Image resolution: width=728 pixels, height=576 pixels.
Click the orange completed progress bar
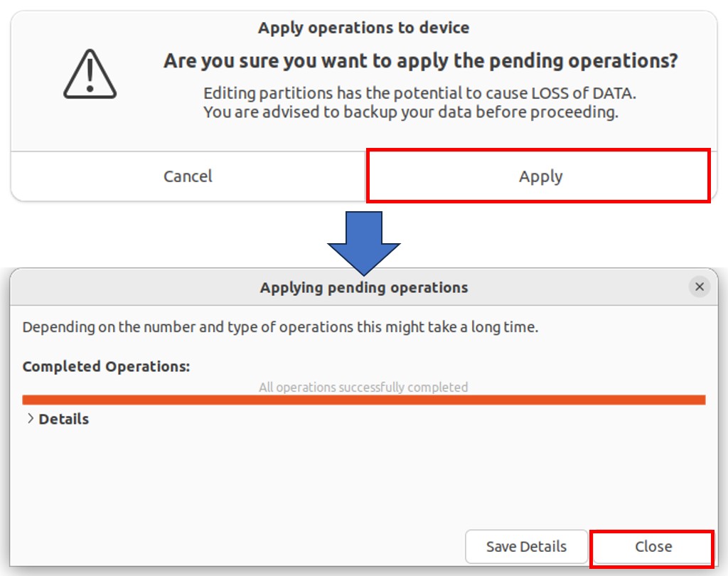point(364,400)
